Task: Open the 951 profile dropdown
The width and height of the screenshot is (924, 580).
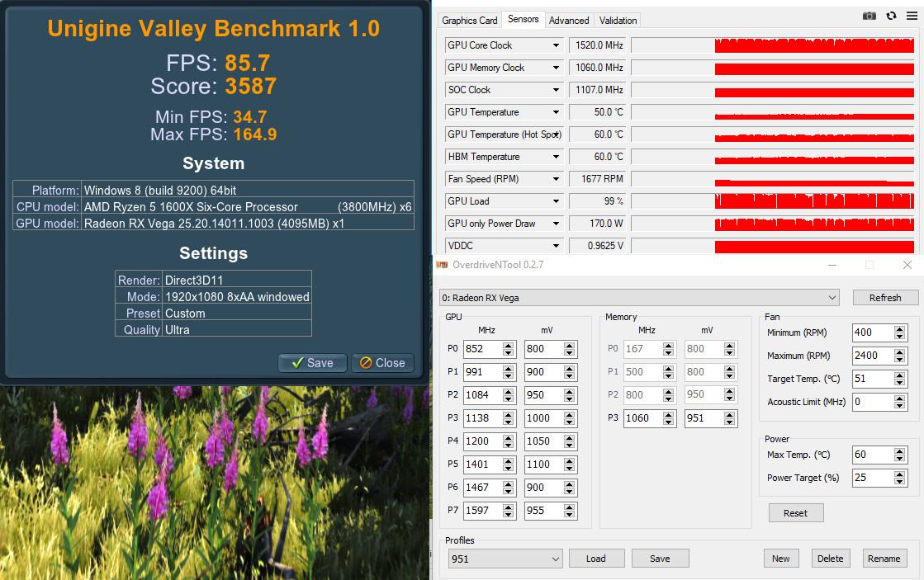Action: click(x=505, y=559)
